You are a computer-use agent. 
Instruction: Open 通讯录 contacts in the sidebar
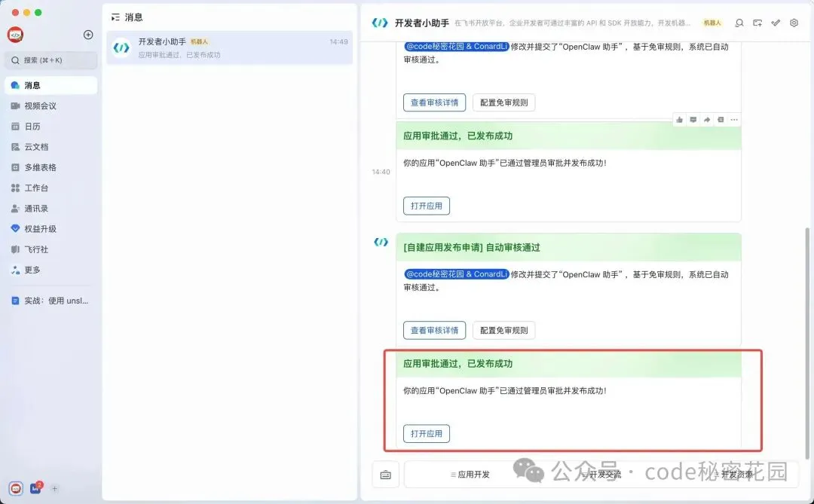point(51,208)
